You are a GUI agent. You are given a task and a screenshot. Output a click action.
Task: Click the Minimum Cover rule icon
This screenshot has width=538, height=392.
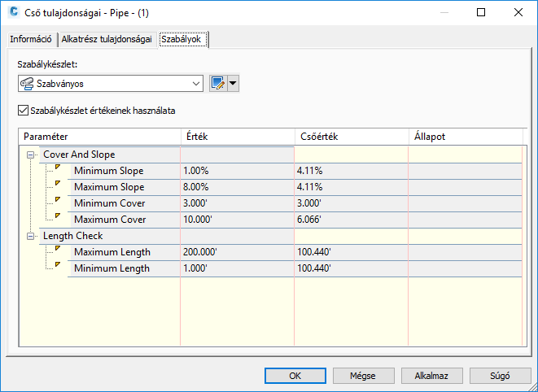click(57, 201)
